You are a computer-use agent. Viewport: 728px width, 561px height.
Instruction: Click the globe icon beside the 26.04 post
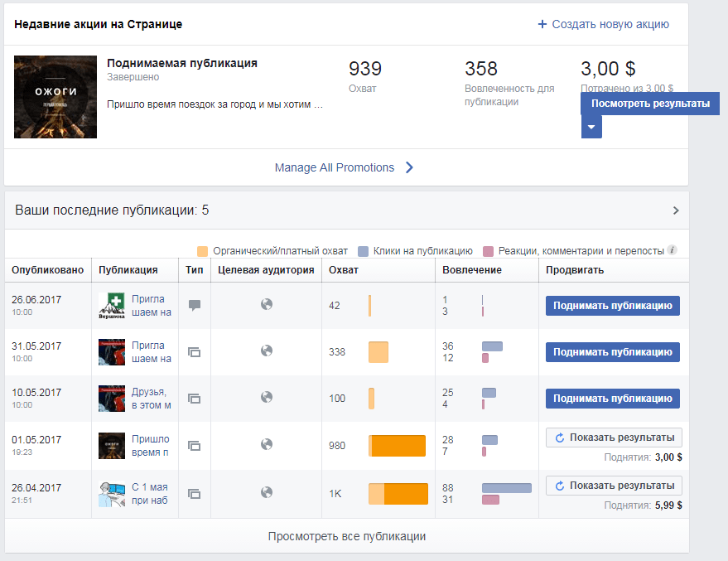[266, 492]
